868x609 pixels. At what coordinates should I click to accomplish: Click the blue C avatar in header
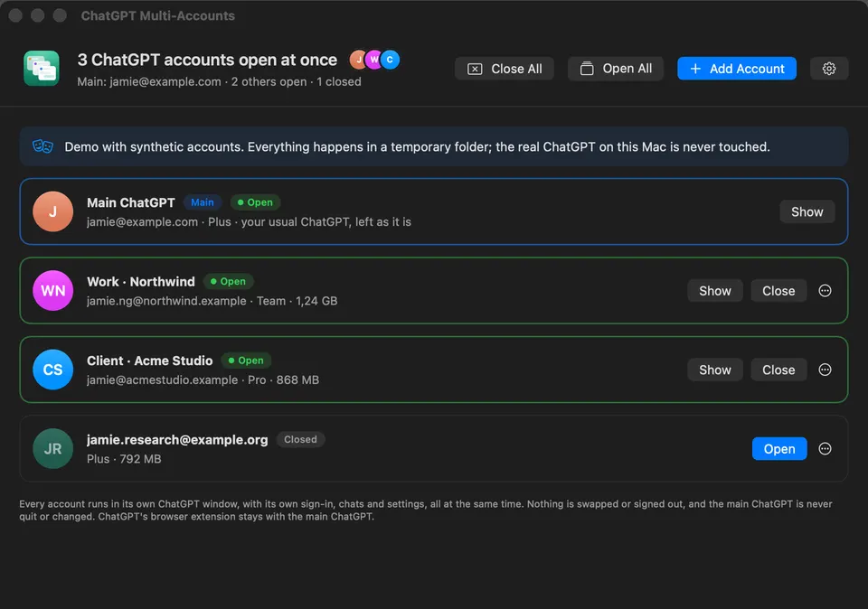390,60
